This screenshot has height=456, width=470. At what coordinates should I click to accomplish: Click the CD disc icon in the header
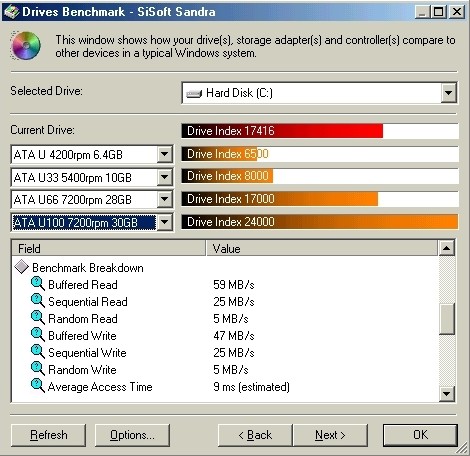point(26,46)
